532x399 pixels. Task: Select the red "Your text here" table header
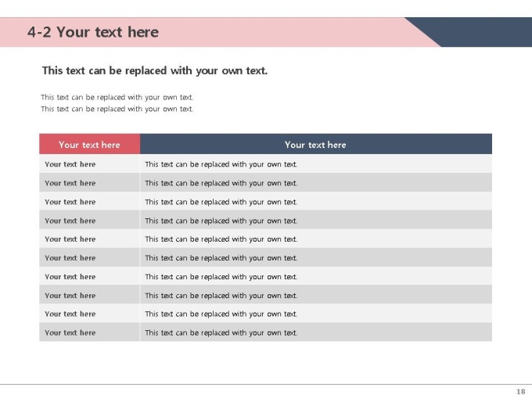(89, 145)
